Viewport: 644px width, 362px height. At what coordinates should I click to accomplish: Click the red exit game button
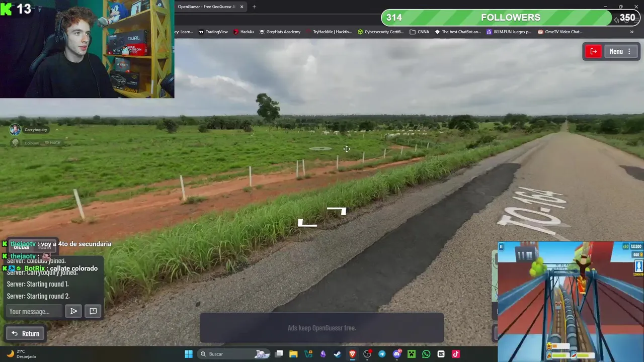coord(594,51)
